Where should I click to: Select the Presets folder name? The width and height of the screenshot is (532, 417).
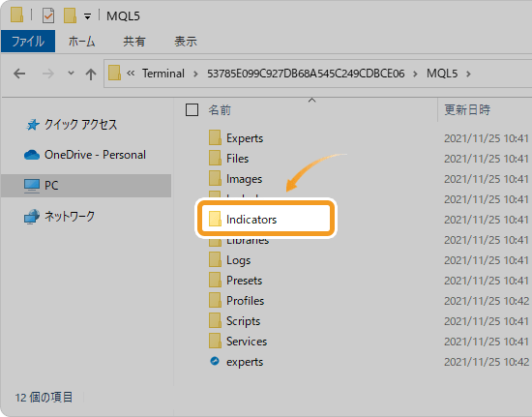pyautogui.click(x=245, y=281)
